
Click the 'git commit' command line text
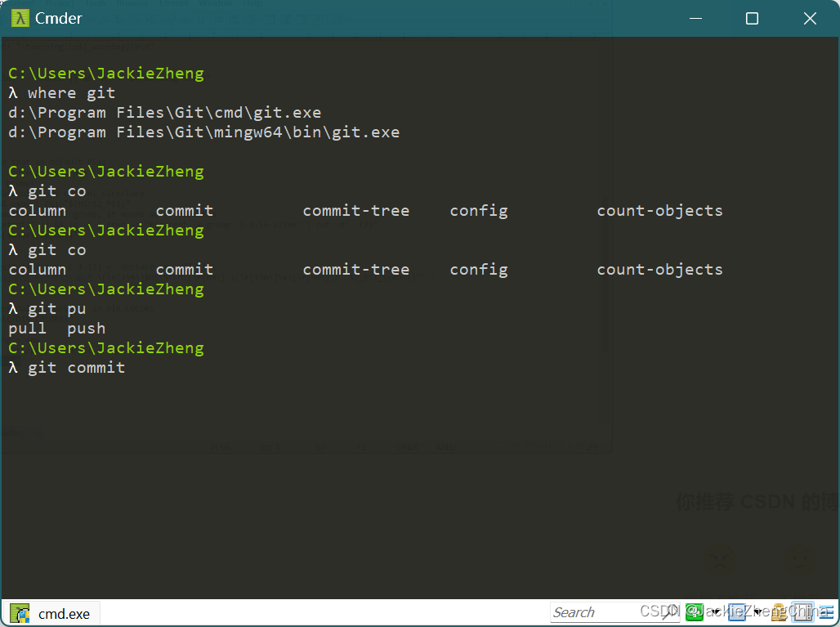tap(77, 368)
